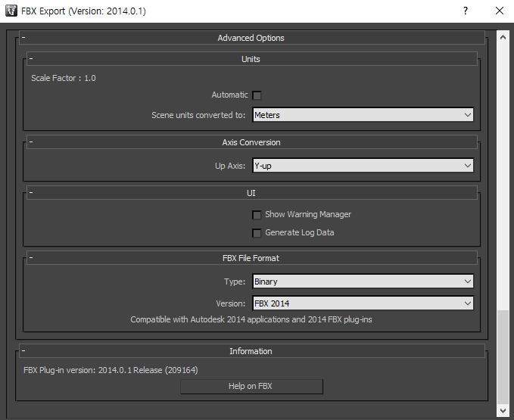Click the Scene units converted to label
The width and height of the screenshot is (514, 420).
point(198,115)
